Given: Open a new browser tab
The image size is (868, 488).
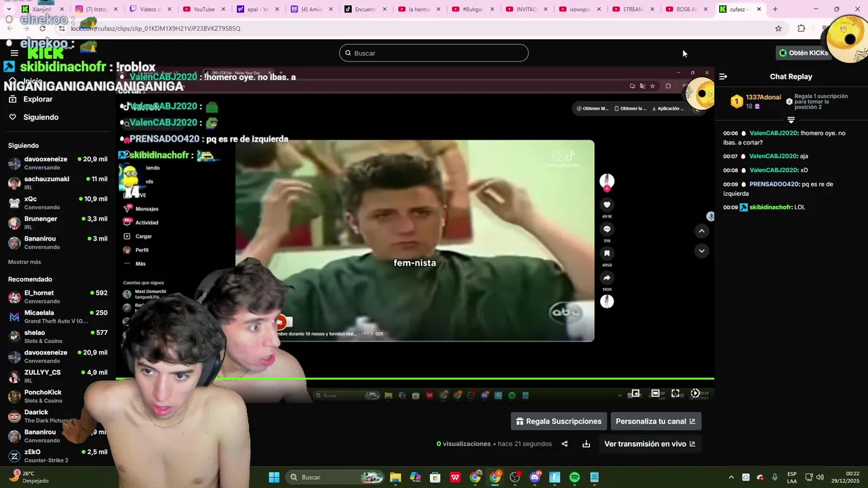Looking at the screenshot, I should (775, 9).
